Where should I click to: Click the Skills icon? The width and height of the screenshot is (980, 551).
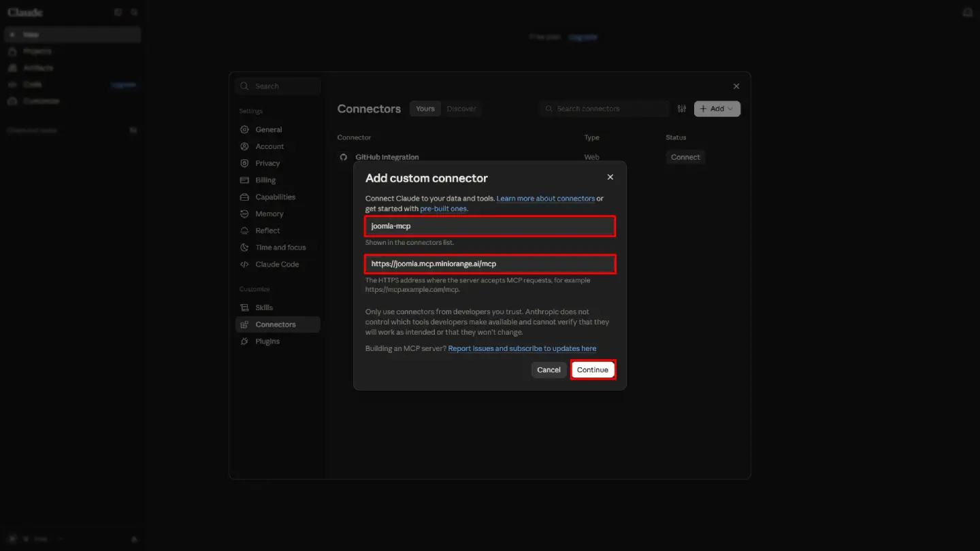[x=244, y=307]
